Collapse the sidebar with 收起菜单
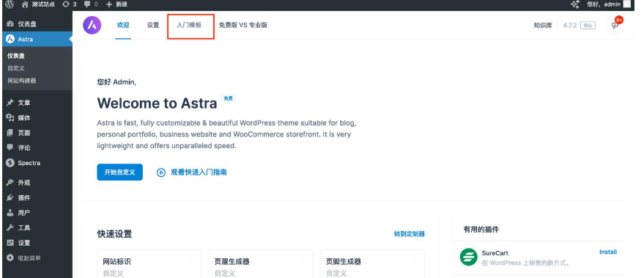 (x=37, y=258)
